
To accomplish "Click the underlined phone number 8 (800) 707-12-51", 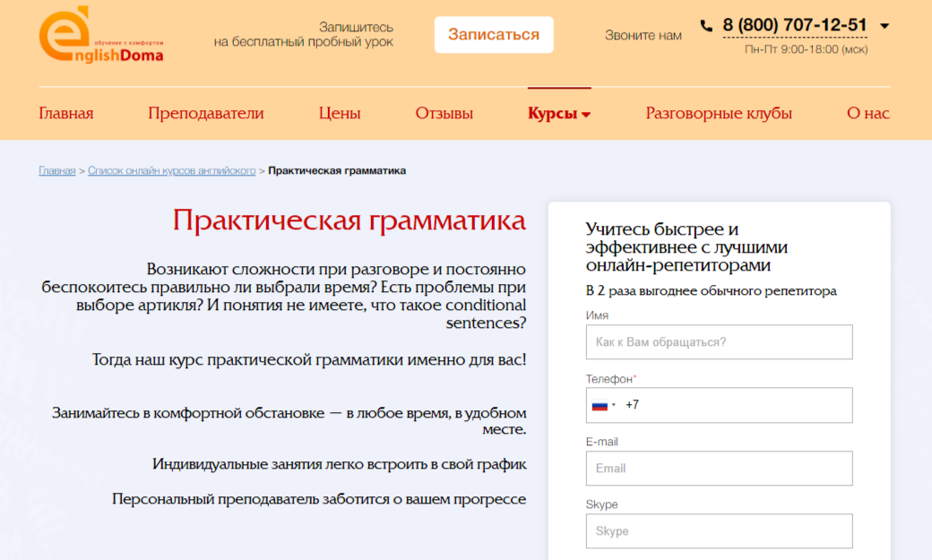I will coord(793,25).
